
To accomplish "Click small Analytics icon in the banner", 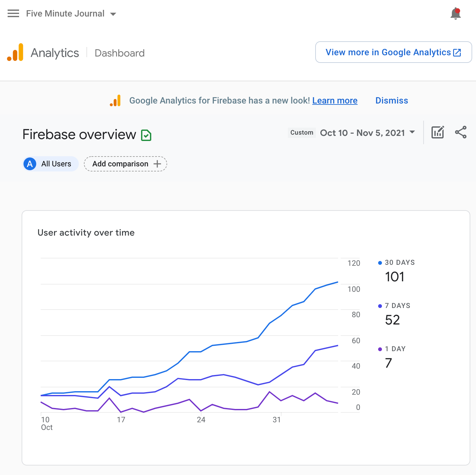I will coord(115,101).
